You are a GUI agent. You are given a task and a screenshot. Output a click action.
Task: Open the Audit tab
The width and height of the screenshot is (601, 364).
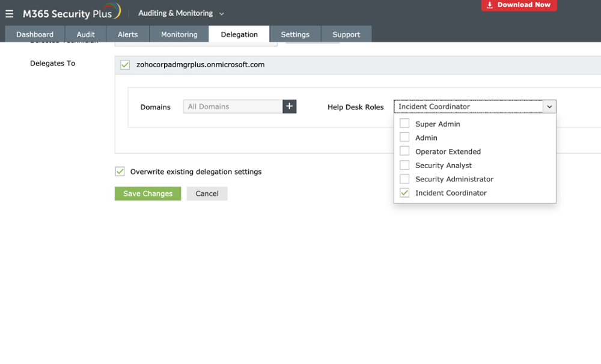(85, 34)
